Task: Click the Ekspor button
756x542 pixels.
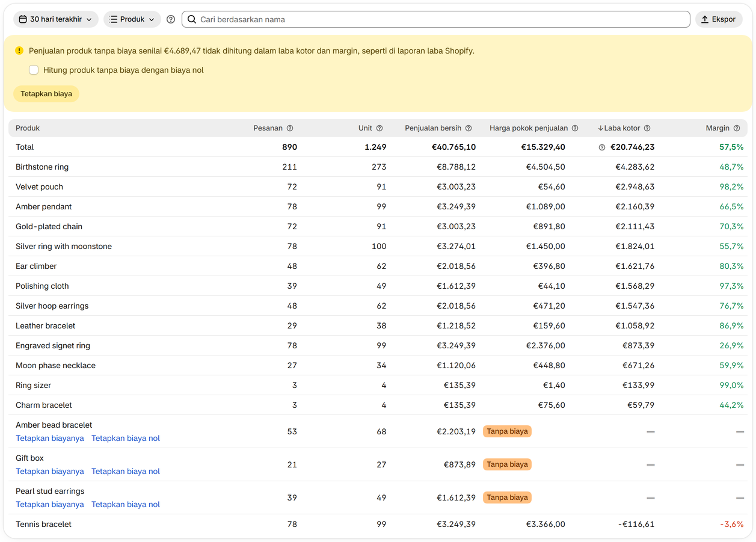Action: click(719, 19)
